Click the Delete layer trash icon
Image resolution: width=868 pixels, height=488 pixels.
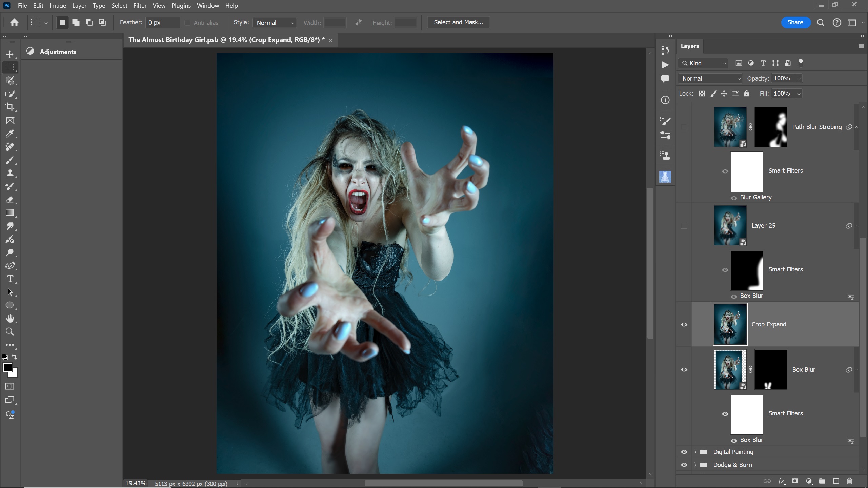point(849,481)
